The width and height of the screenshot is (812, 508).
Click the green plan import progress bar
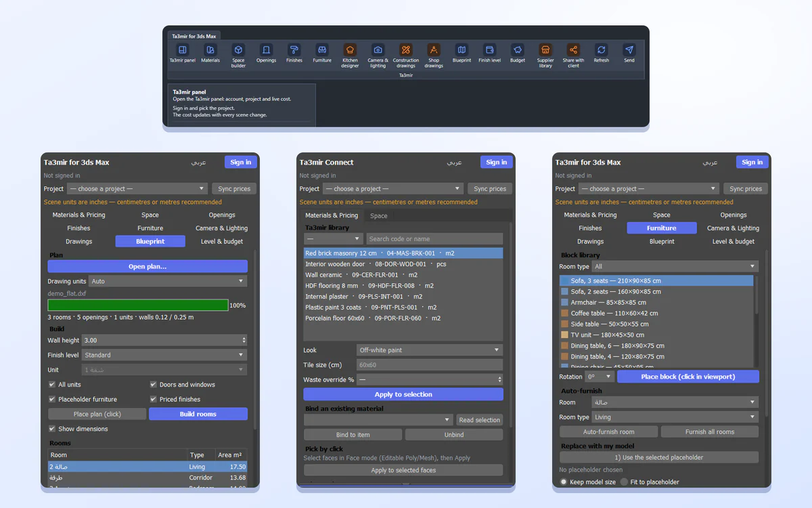[138, 305]
